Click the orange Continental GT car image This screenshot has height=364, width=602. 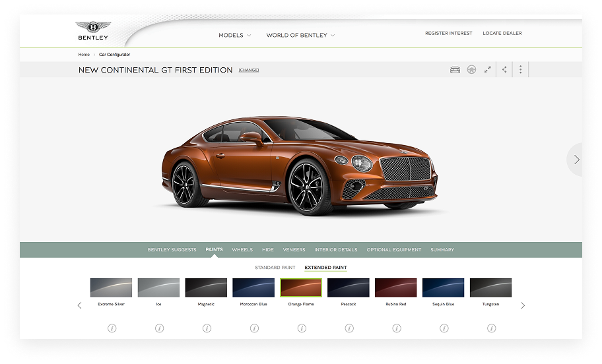[x=300, y=166]
